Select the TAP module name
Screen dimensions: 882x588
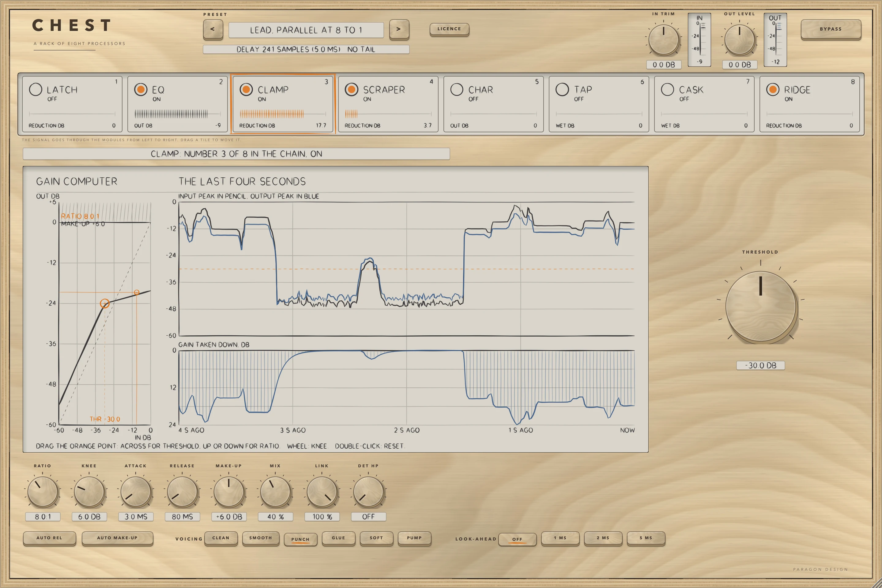583,90
